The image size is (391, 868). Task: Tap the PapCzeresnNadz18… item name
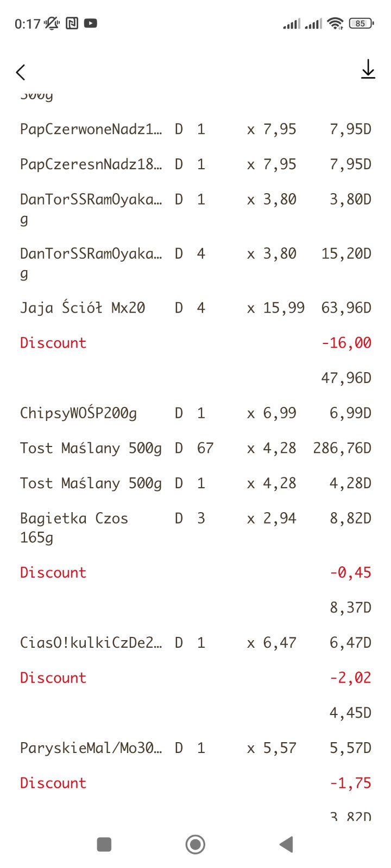[91, 164]
